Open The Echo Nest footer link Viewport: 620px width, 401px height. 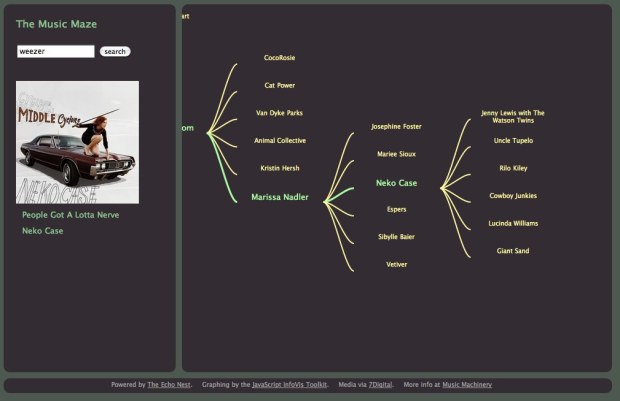click(x=169, y=384)
